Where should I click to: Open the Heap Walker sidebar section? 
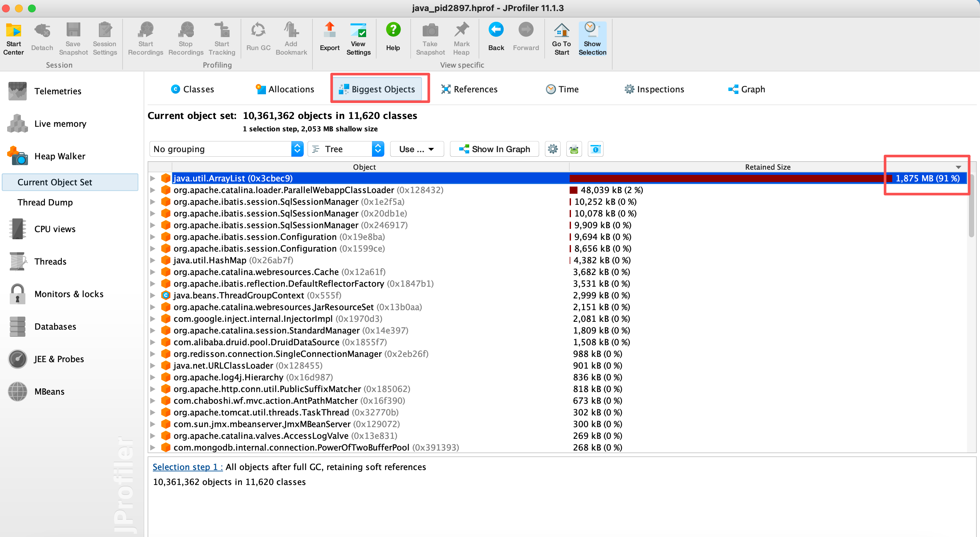(x=60, y=156)
